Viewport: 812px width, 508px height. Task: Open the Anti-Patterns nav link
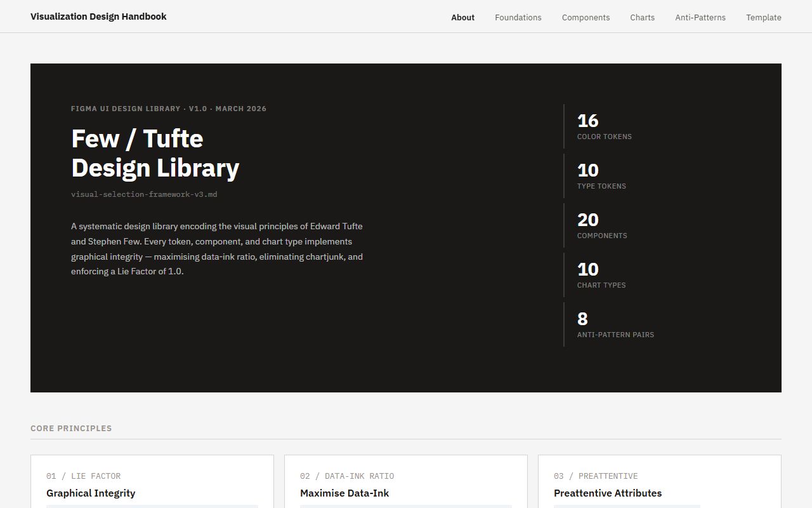coord(700,17)
